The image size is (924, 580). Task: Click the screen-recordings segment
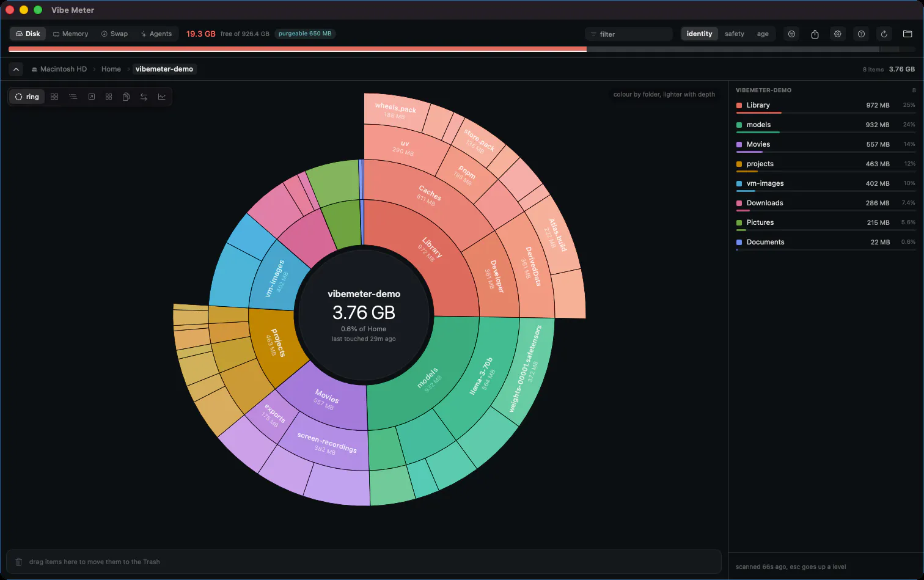click(x=327, y=443)
